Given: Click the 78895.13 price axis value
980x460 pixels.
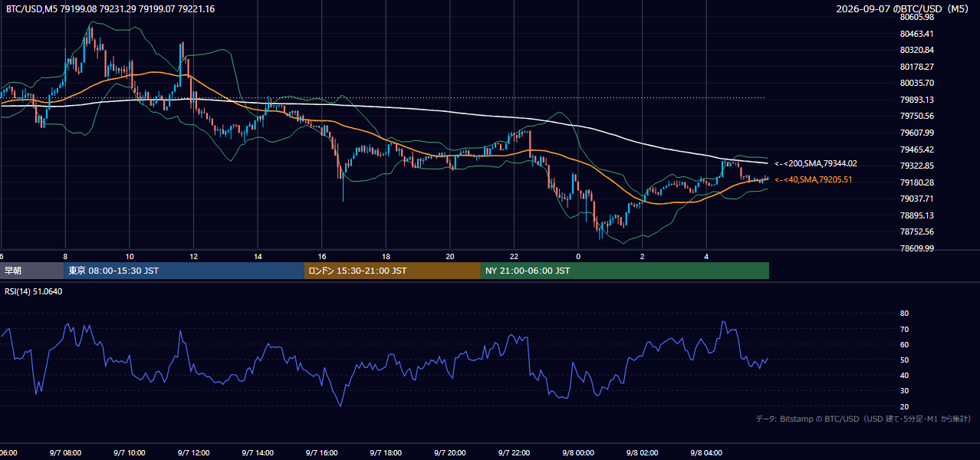Looking at the screenshot, I should coord(917,215).
